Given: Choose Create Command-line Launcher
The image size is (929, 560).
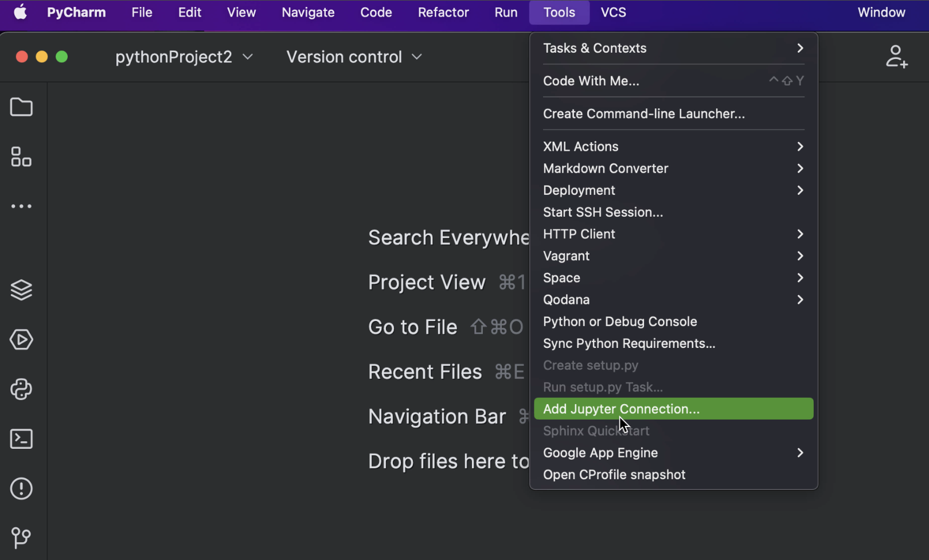Looking at the screenshot, I should pyautogui.click(x=644, y=113).
